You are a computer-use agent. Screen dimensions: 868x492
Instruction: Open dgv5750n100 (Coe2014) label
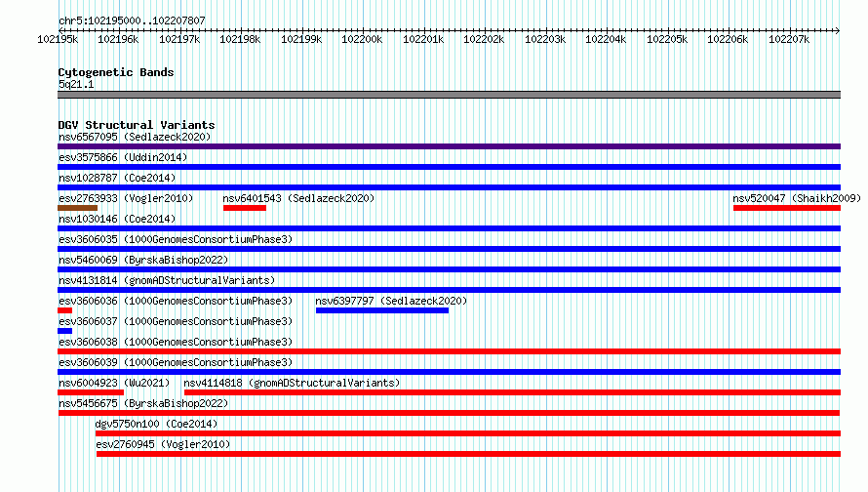pos(156,424)
